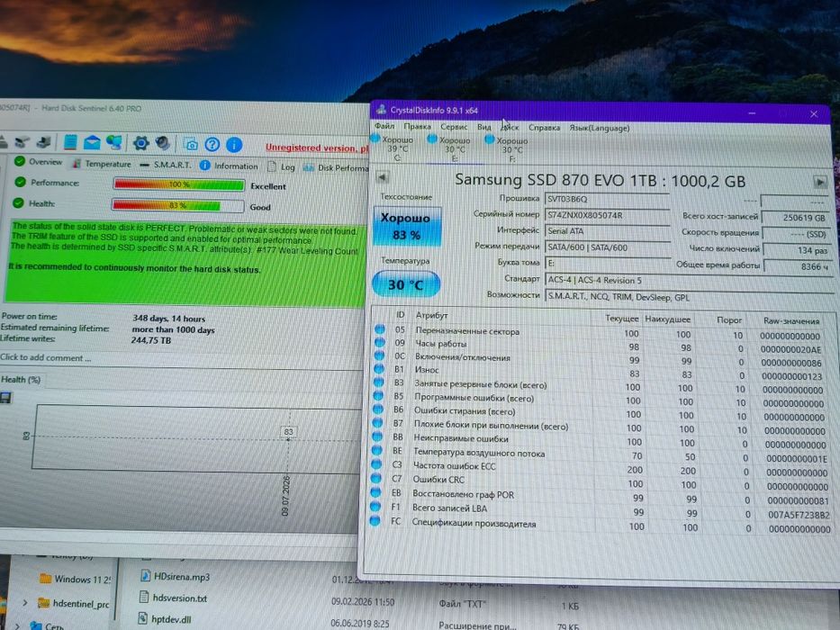Switch to the S.M.A.R.T. tab
The width and height of the screenshot is (840, 630).
click(x=165, y=165)
